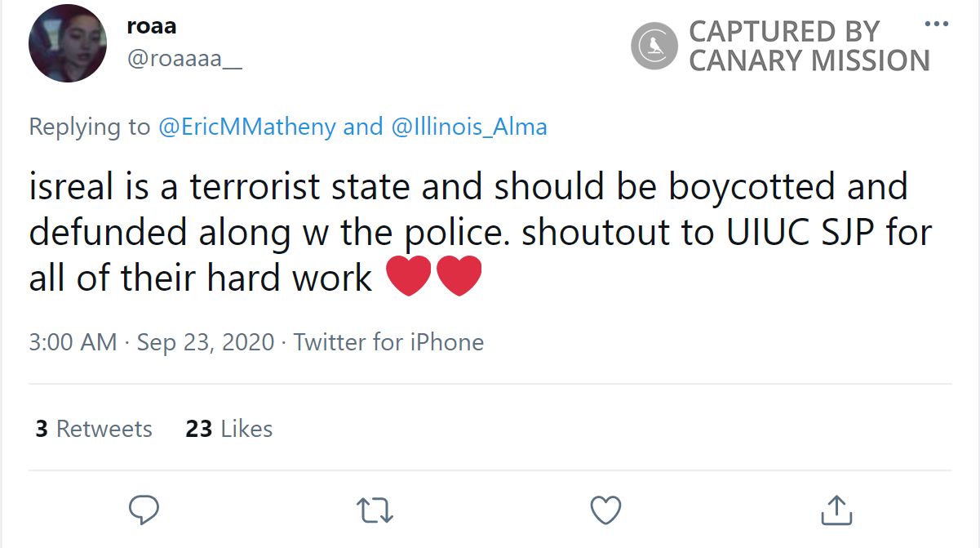
Task: Open the three-dot more options menu
Action: [x=936, y=23]
